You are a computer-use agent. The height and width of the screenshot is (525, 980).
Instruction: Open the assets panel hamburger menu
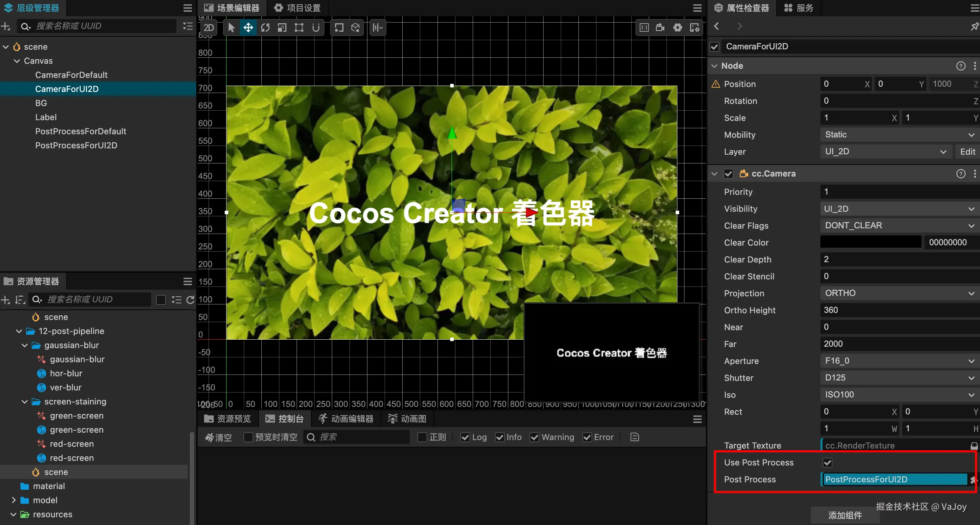pos(187,281)
